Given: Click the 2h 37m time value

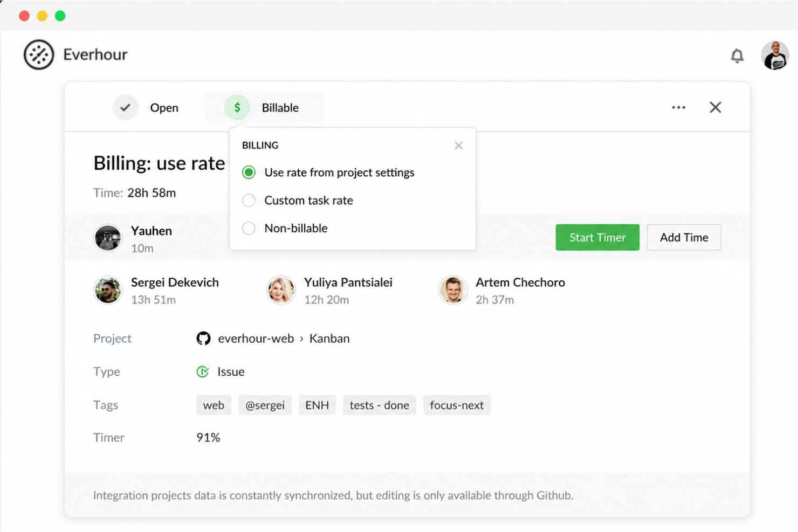Looking at the screenshot, I should pos(495,300).
